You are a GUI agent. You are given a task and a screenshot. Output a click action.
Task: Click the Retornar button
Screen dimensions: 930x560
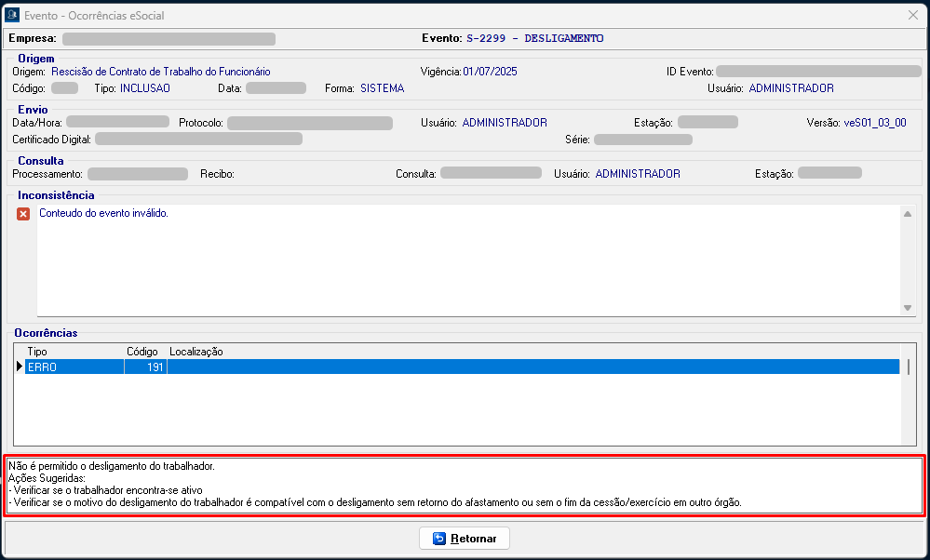coord(465,539)
